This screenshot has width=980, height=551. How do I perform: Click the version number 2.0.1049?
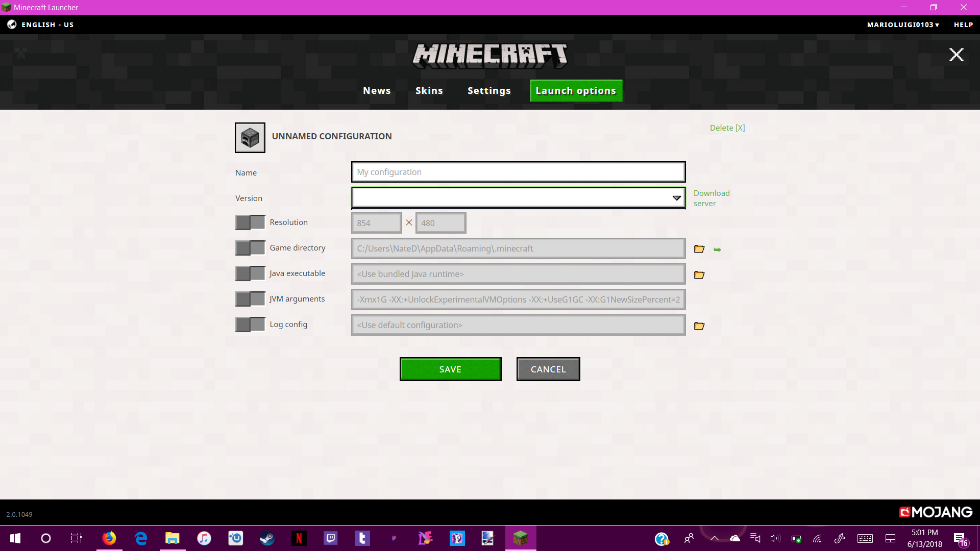pyautogui.click(x=19, y=514)
